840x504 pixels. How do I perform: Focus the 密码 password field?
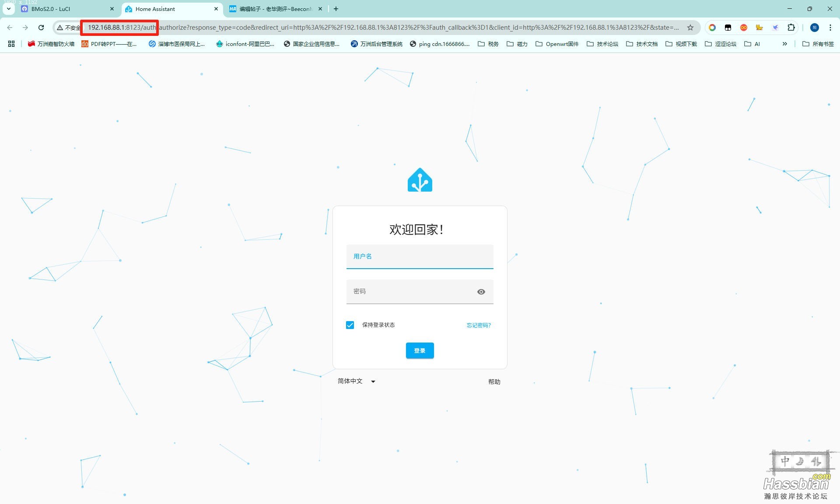tap(420, 292)
